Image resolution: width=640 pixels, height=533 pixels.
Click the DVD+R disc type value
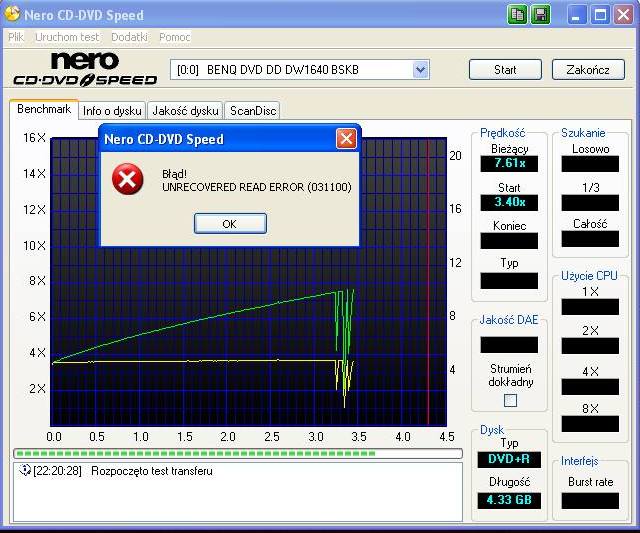point(509,459)
